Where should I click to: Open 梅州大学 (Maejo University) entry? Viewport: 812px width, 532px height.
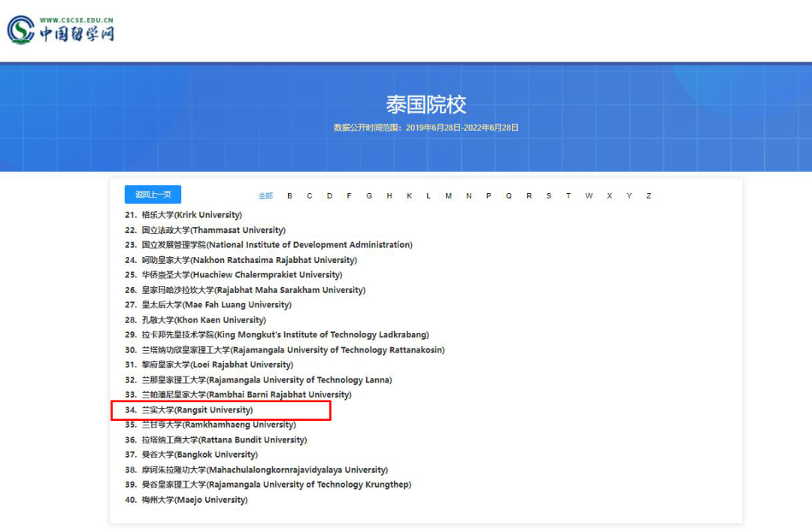tap(186, 500)
